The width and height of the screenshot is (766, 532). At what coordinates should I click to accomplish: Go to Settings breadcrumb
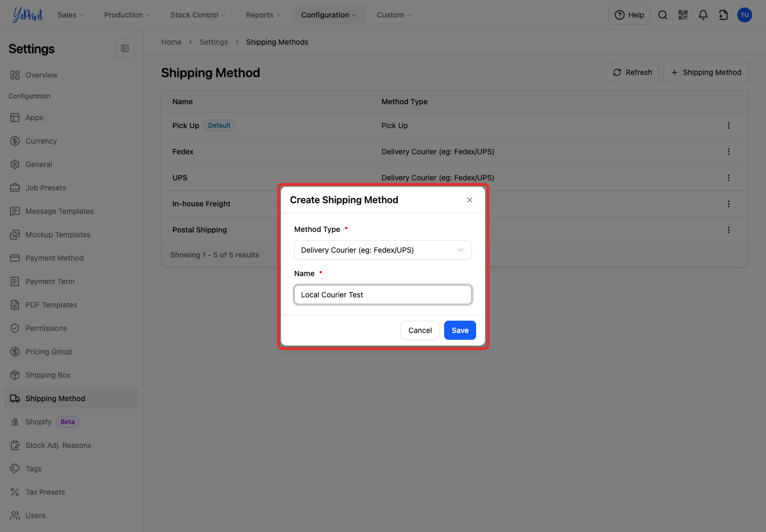click(x=214, y=42)
